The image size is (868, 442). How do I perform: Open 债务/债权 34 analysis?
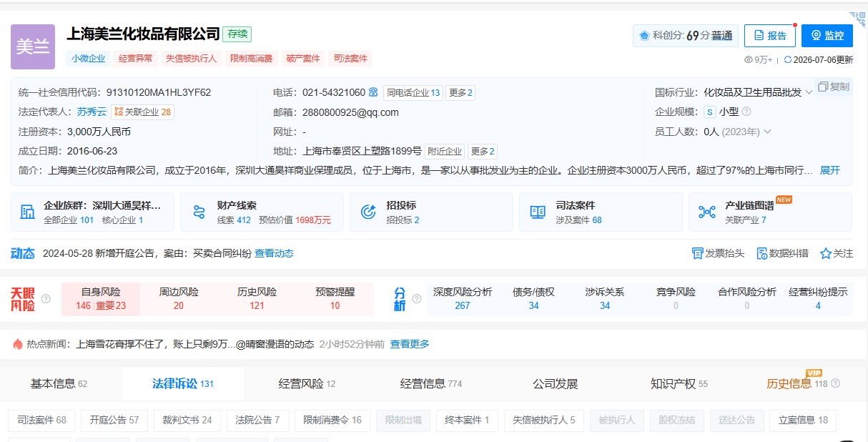[x=533, y=299]
